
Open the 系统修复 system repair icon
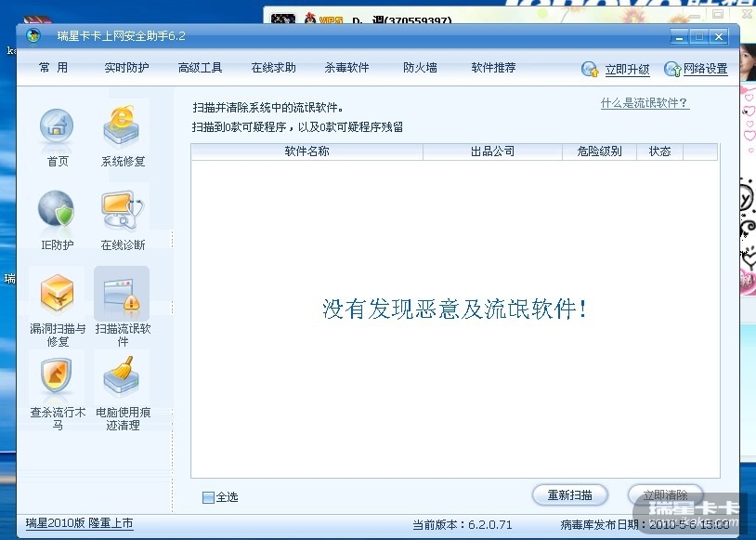pyautogui.click(x=122, y=126)
